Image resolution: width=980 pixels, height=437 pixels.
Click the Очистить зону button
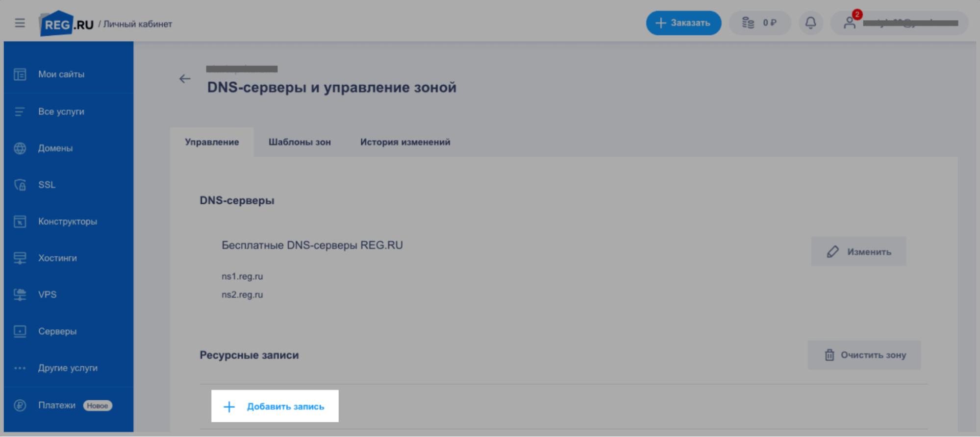coord(864,355)
